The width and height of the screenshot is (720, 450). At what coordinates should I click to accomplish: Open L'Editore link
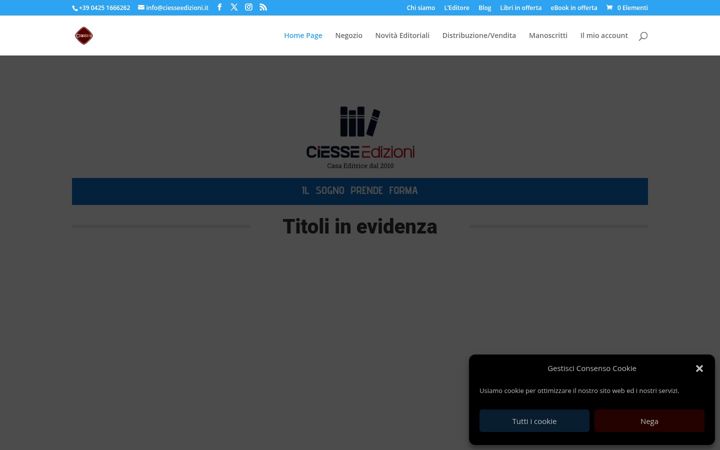tap(456, 8)
